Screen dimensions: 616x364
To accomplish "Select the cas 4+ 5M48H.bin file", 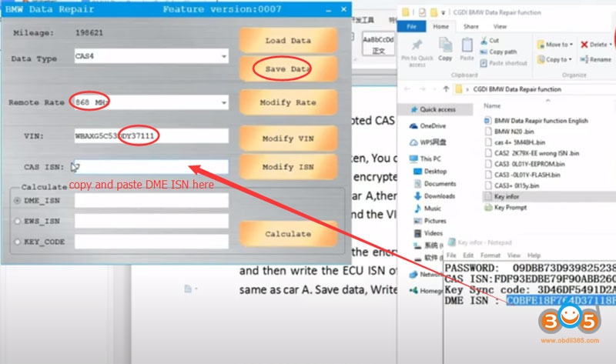I will 515,142.
